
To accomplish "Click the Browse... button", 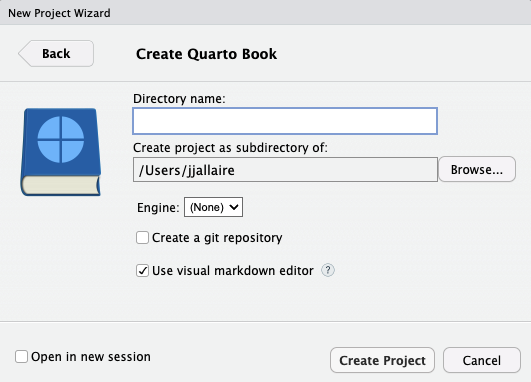I will click(477, 169).
